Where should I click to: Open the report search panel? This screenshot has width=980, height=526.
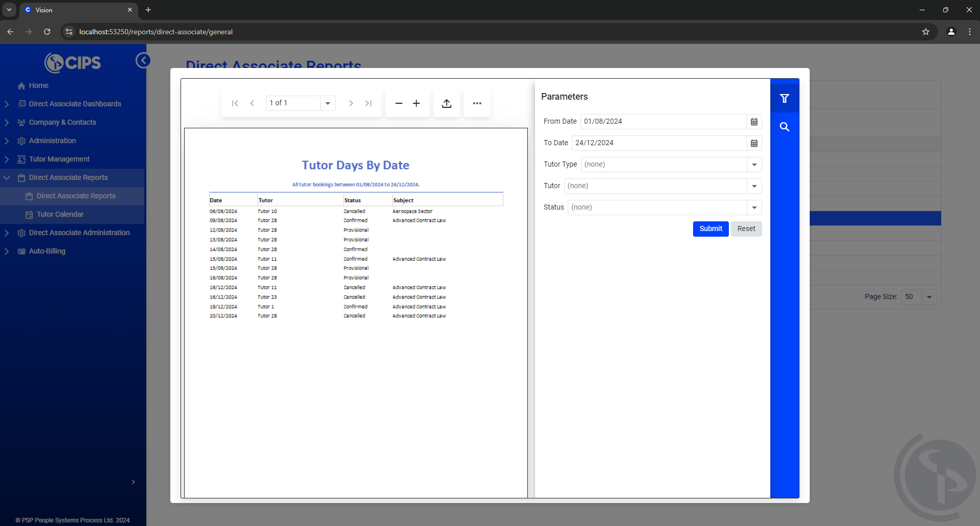(x=785, y=127)
